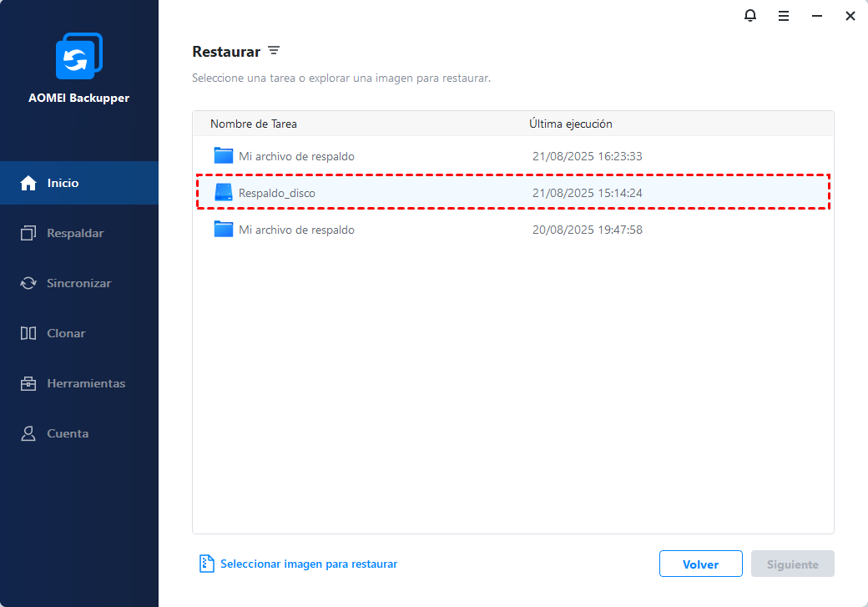Sort by the Nombre de Tarea column header
The image size is (868, 607).
click(254, 124)
